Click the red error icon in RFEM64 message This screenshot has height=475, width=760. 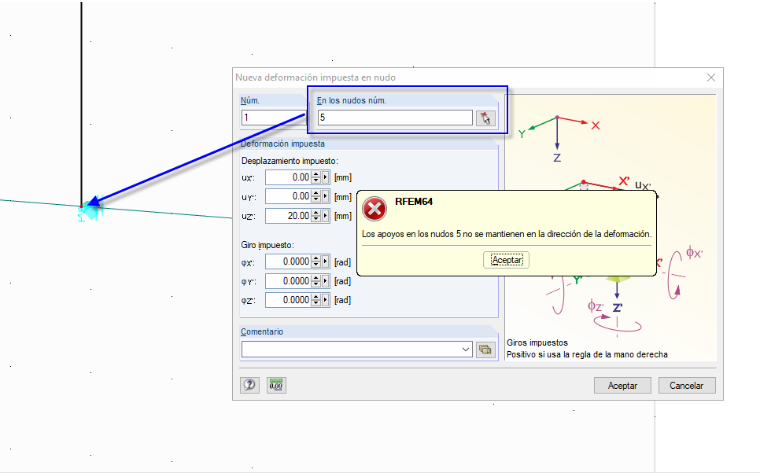point(375,209)
